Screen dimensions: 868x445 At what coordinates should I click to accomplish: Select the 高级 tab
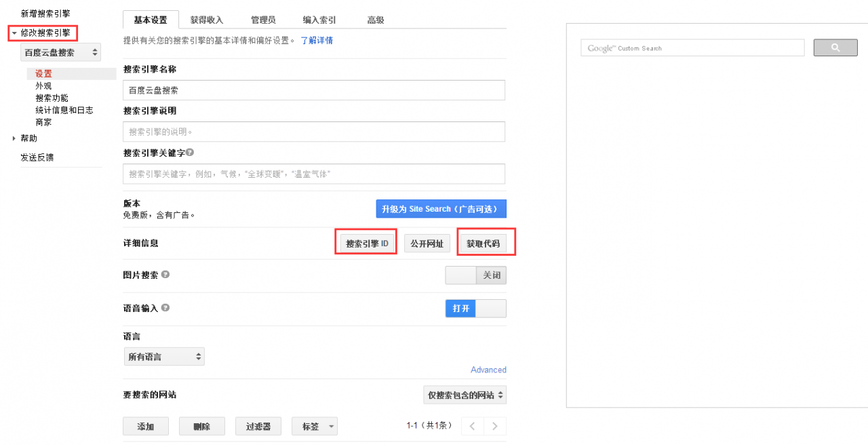click(376, 20)
